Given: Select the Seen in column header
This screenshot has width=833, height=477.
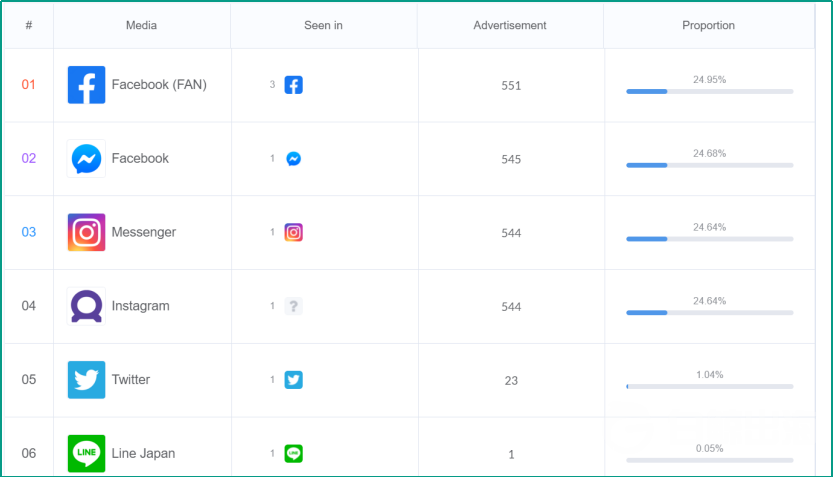Looking at the screenshot, I should click(323, 25).
